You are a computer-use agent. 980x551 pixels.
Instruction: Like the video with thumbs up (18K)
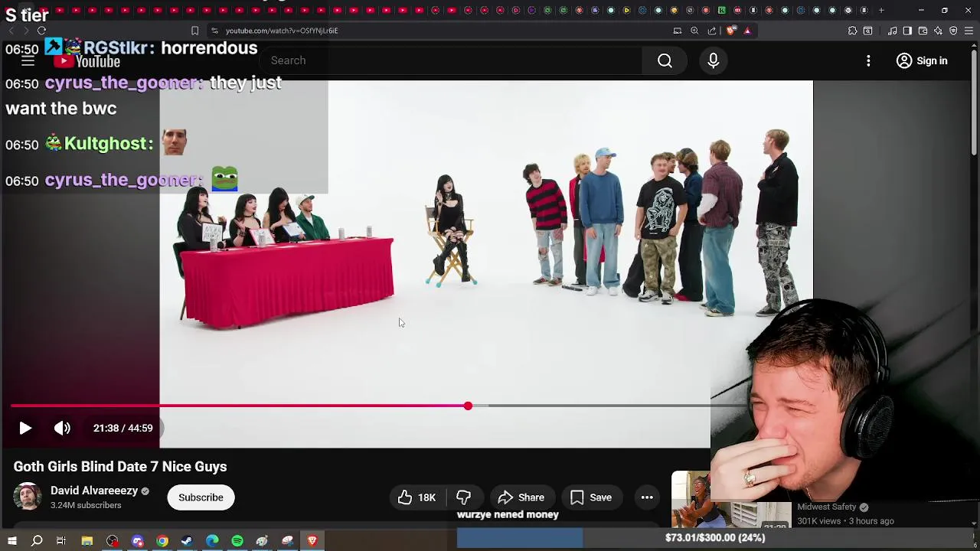point(417,497)
